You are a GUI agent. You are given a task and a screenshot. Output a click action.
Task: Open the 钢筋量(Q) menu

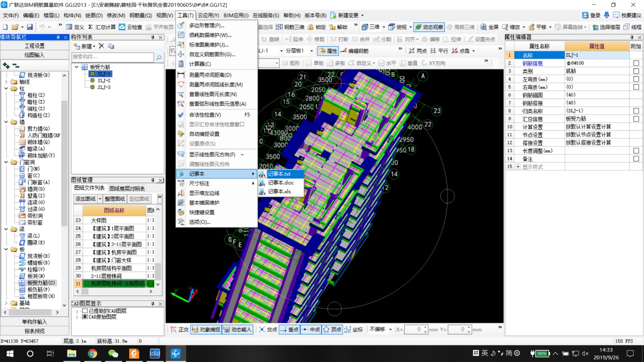[140, 15]
